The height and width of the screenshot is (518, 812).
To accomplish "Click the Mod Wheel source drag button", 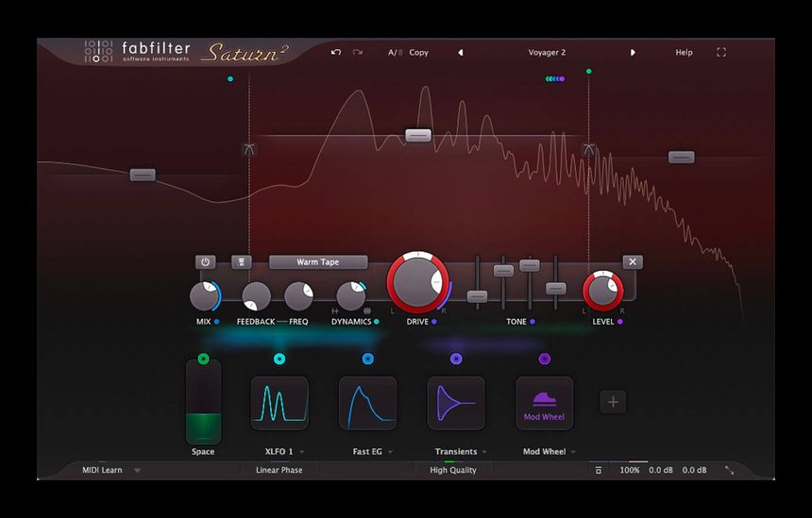I will click(544, 359).
